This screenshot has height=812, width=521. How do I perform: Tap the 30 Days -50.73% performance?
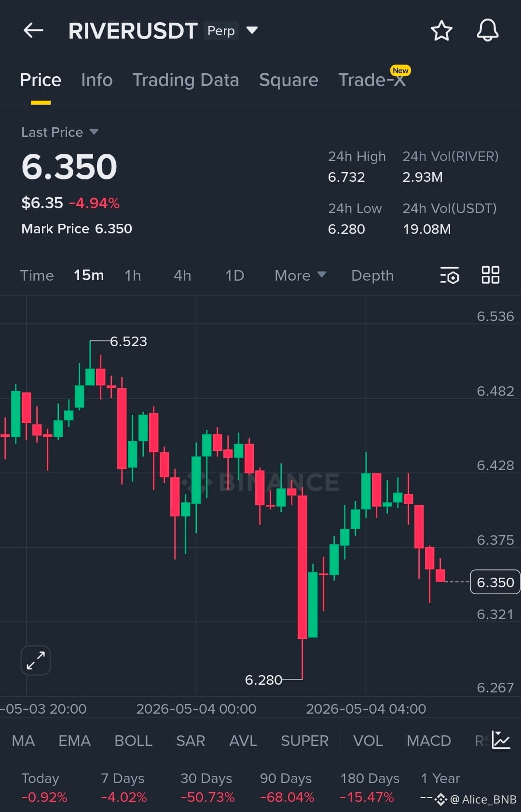point(207,797)
